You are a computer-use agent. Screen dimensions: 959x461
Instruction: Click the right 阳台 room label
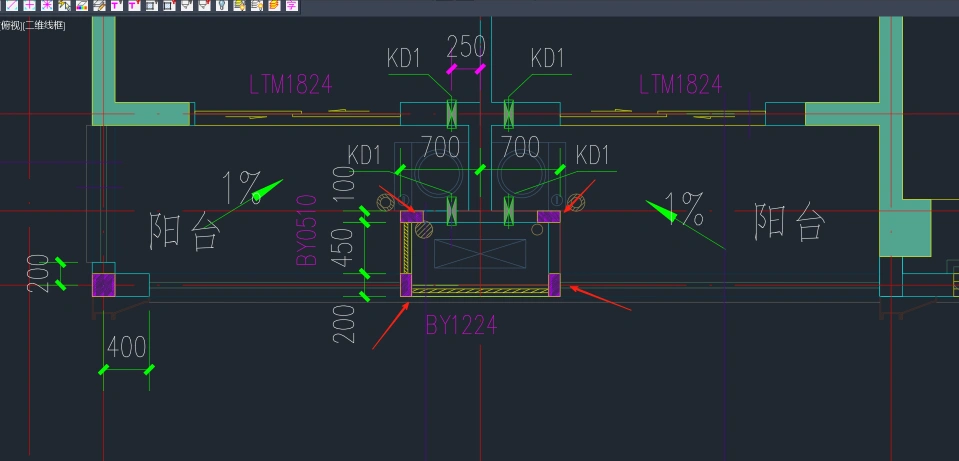tap(790, 223)
